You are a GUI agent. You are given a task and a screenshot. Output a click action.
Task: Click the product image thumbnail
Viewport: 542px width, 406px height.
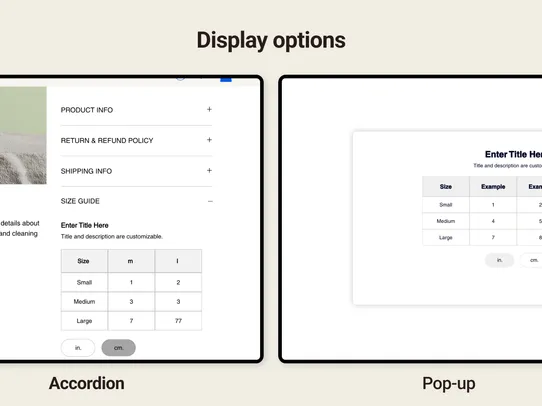tap(23, 135)
